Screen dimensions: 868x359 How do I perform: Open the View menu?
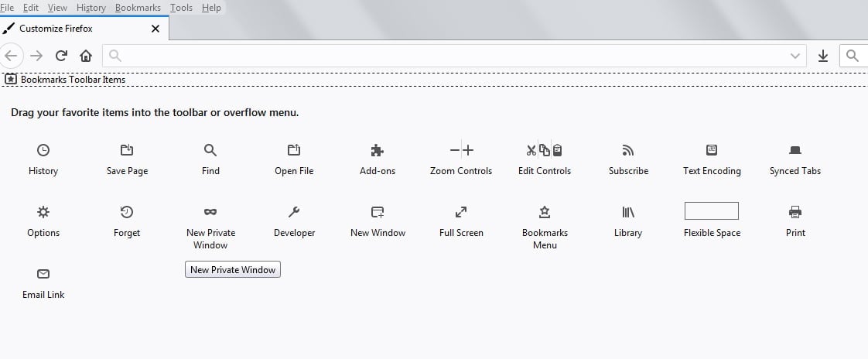57,8
